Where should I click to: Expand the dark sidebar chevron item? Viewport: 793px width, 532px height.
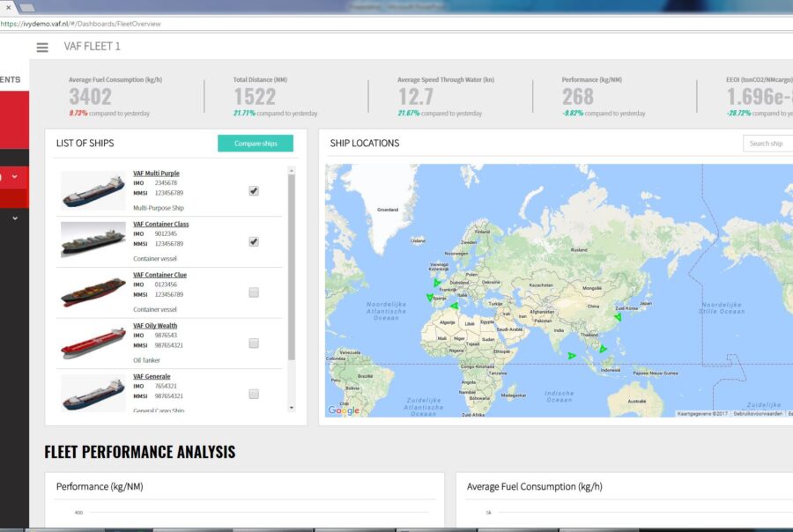pos(14,218)
